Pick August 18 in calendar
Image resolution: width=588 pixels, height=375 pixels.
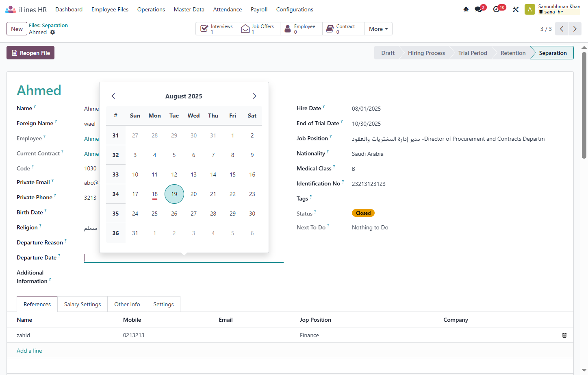pyautogui.click(x=155, y=194)
